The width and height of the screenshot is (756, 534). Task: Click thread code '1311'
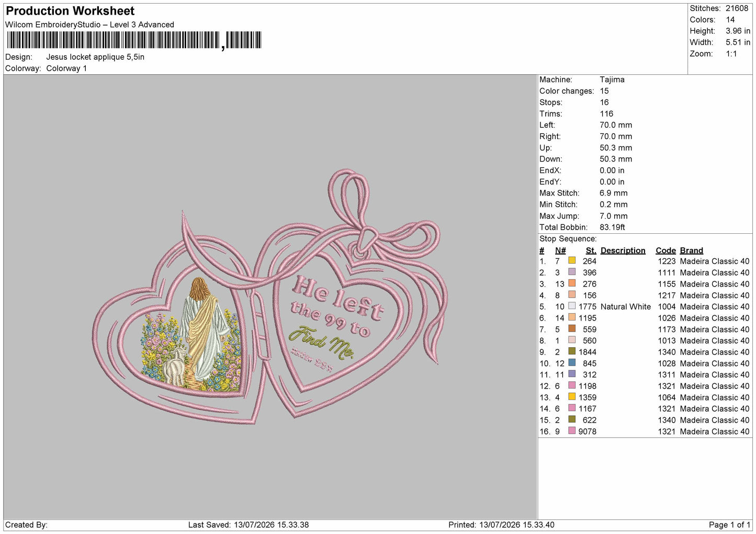click(x=667, y=374)
